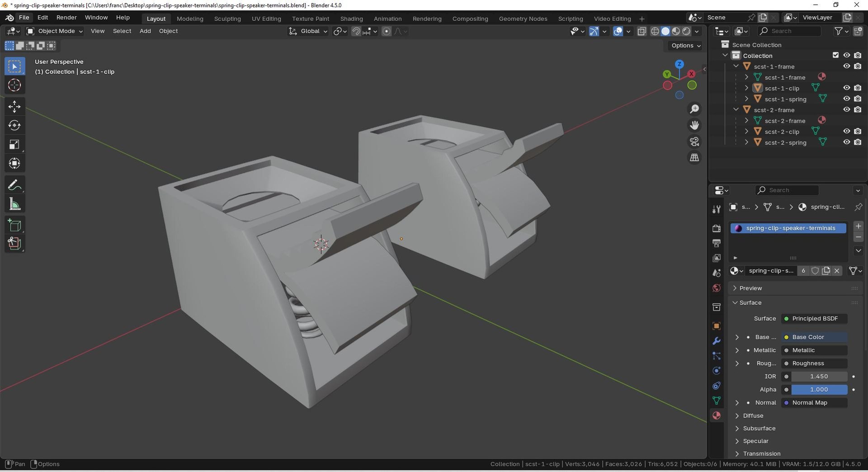The height and width of the screenshot is (472, 868).
Task: Click the Outliner search field
Action: [x=789, y=31]
